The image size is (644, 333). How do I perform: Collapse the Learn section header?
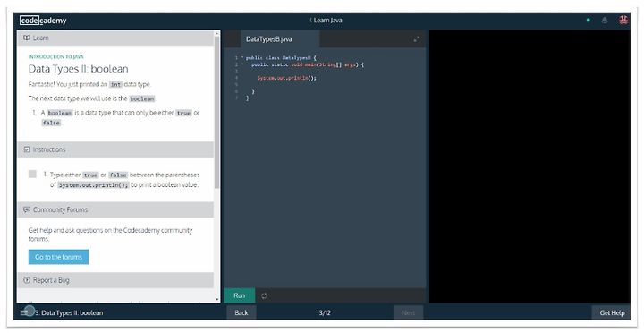115,38
